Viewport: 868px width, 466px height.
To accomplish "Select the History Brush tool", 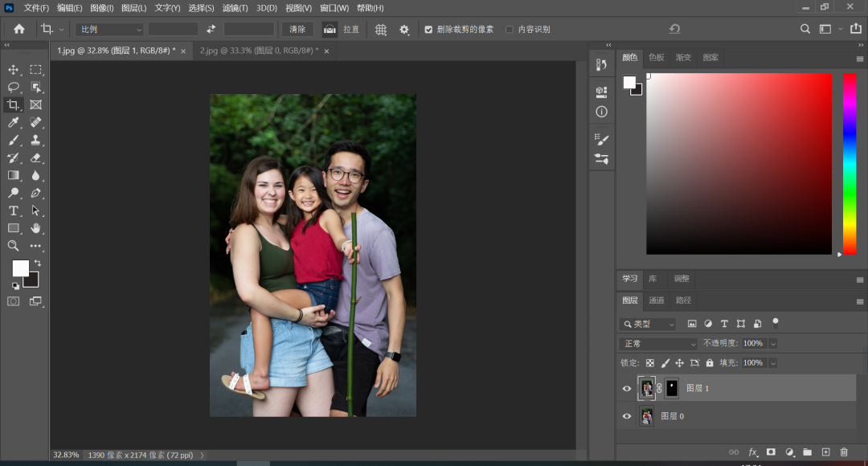I will (x=14, y=157).
